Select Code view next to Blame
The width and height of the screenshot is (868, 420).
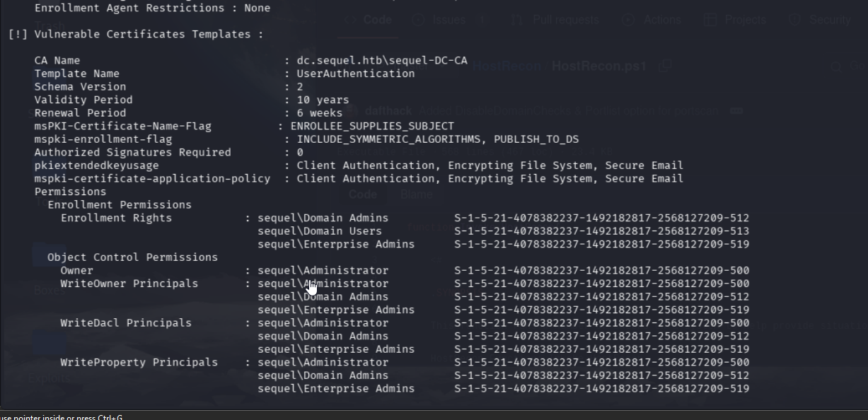tap(363, 194)
